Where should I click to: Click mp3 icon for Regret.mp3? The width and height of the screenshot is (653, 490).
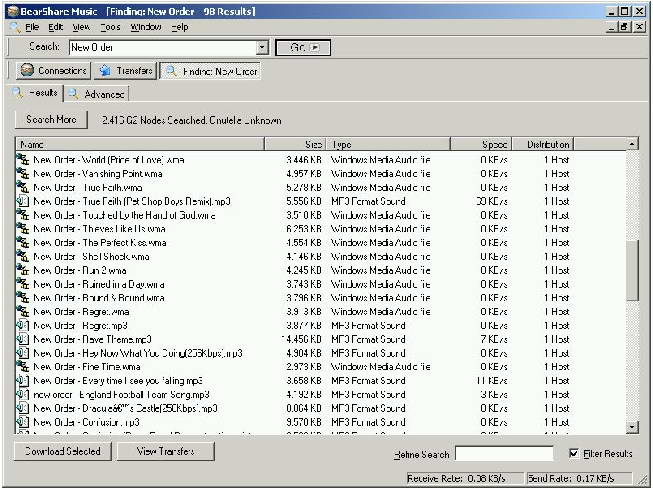pyautogui.click(x=23, y=325)
